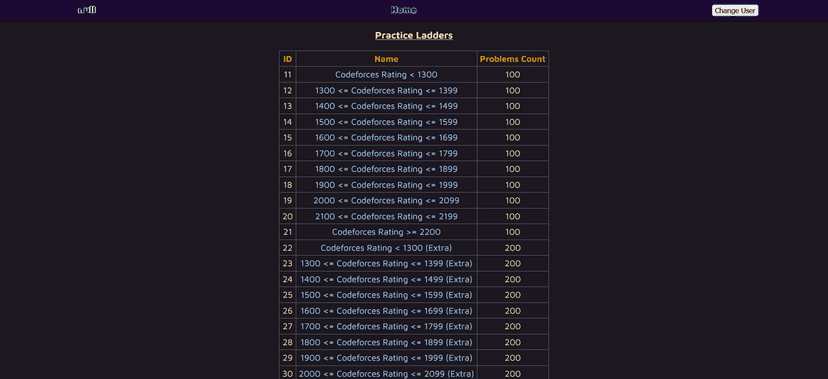Click the Problems Count column header

click(x=512, y=59)
